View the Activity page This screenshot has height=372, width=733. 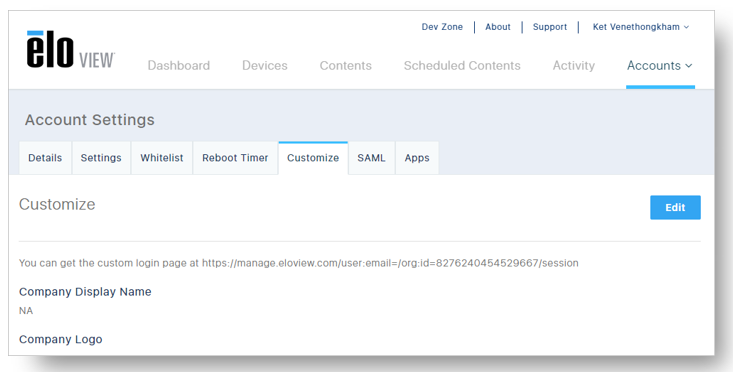[x=574, y=65]
